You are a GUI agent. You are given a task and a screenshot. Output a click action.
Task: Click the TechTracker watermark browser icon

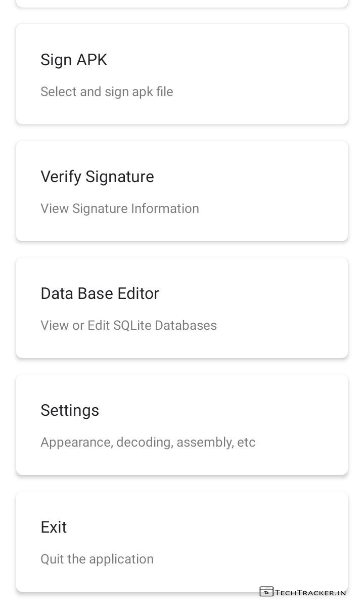[x=266, y=591]
